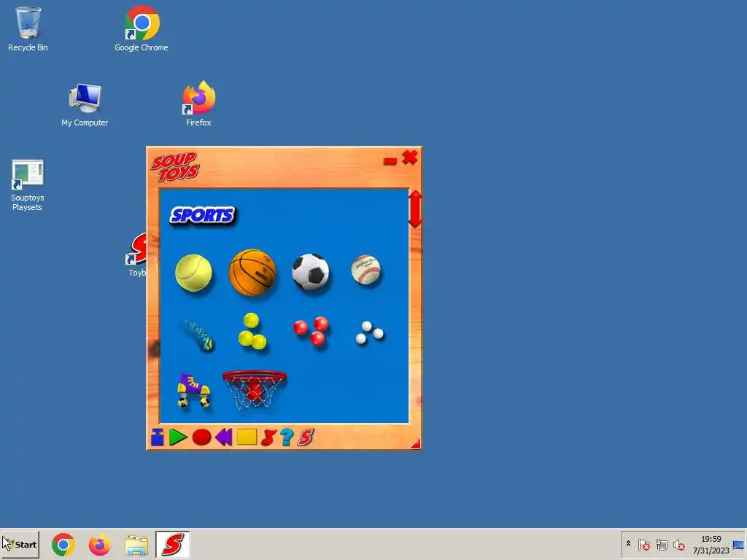747x560 pixels.
Task: Click the red circle record button
Action: pos(201,437)
